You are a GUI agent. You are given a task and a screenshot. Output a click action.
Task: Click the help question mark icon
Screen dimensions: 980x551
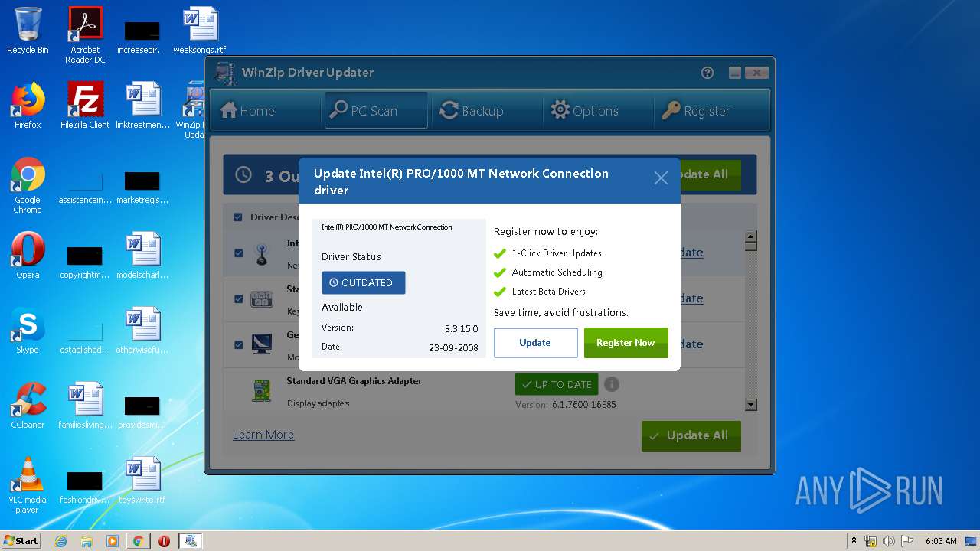pos(707,73)
